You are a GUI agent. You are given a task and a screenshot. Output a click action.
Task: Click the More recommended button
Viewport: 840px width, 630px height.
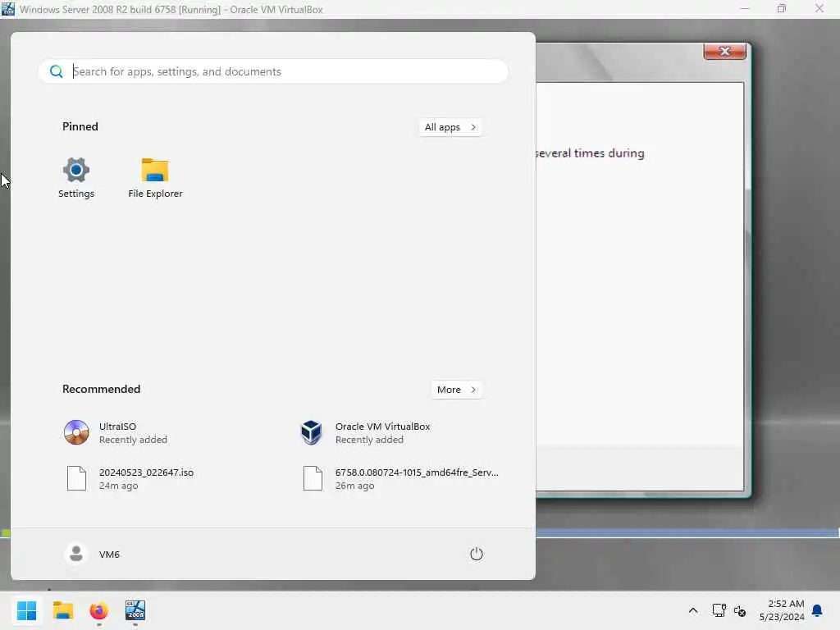point(456,390)
